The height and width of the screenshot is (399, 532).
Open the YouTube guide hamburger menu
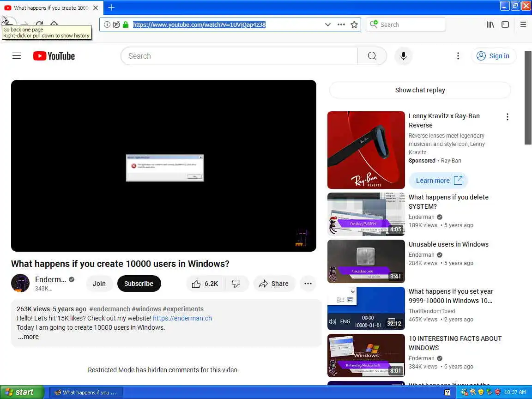[x=17, y=56]
